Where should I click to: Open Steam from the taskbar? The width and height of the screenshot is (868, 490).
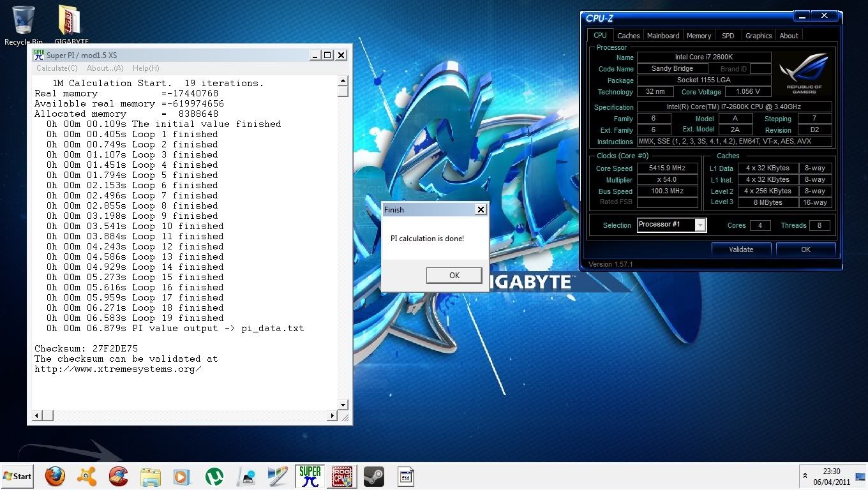(x=373, y=476)
